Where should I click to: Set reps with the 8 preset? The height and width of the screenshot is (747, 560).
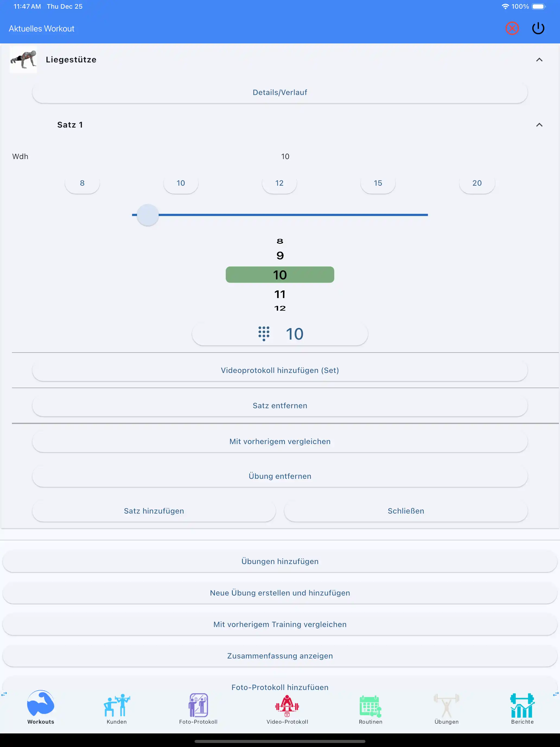pos(82,183)
